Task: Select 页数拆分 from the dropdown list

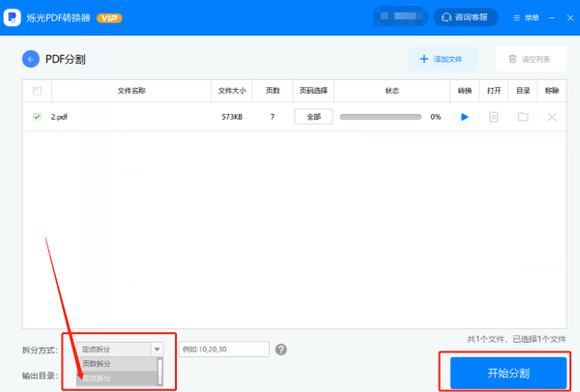Action: click(x=117, y=364)
